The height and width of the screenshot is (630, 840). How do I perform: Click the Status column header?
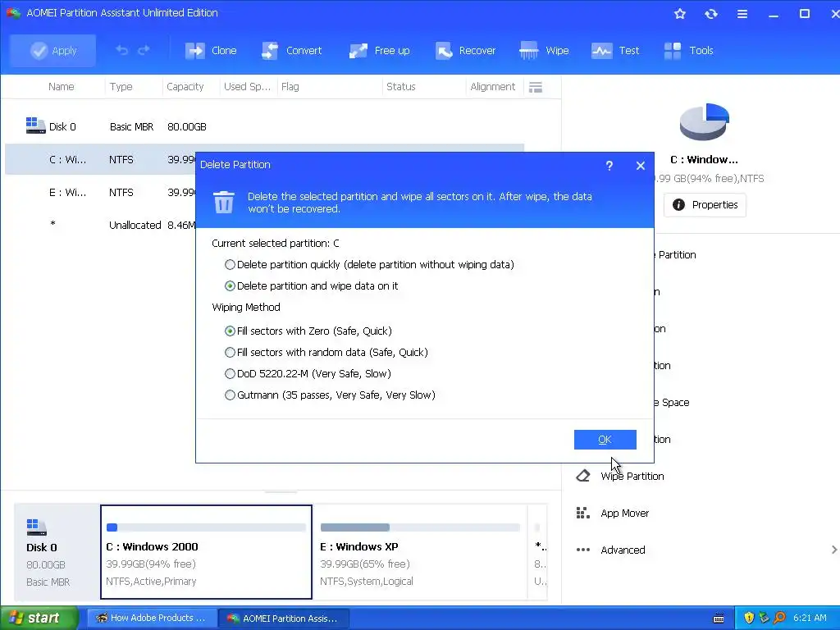pos(400,87)
